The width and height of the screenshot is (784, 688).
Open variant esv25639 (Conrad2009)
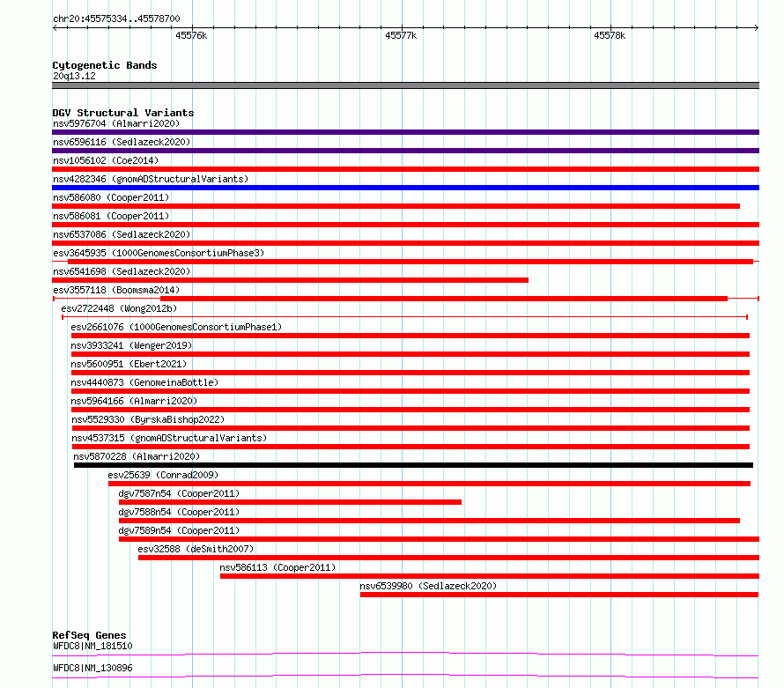tap(163, 475)
